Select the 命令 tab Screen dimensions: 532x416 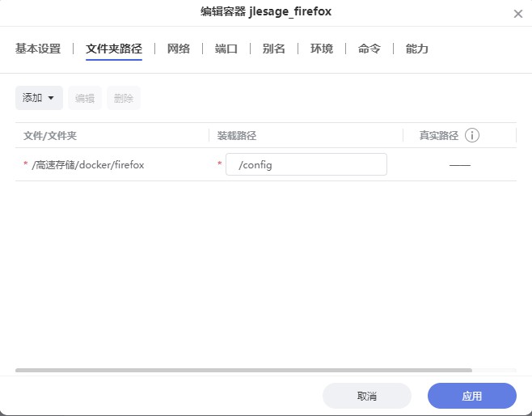pos(369,49)
